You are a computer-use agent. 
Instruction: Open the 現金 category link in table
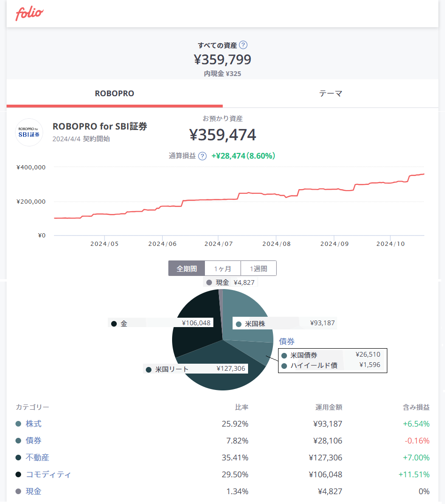tap(33, 491)
